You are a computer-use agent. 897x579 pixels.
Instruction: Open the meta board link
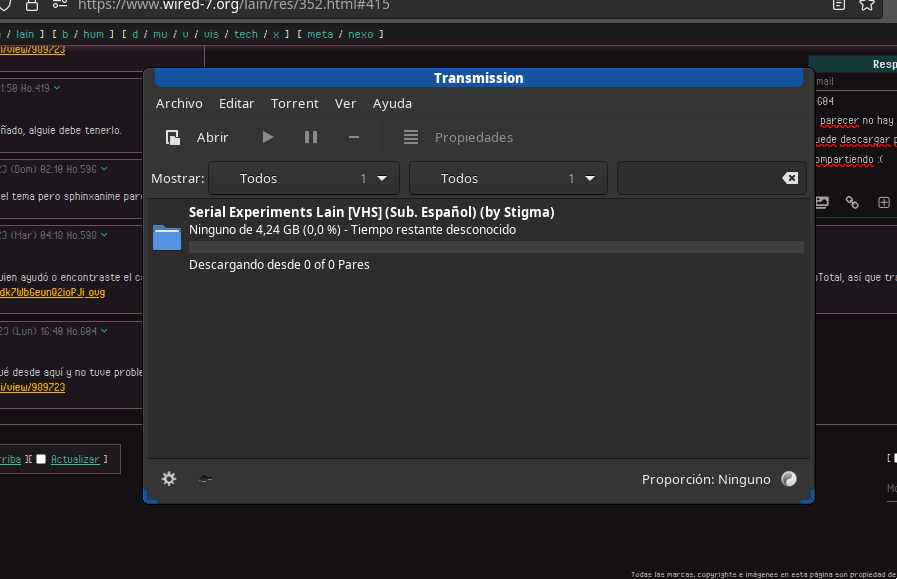(x=320, y=34)
